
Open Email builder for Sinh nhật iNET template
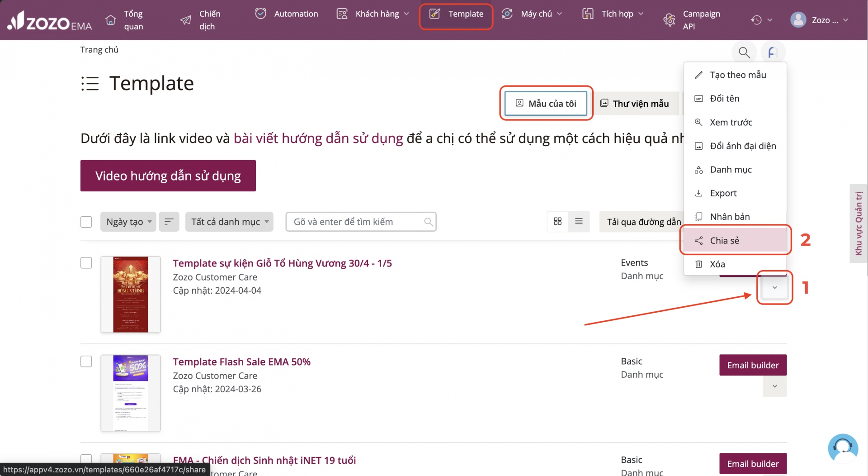click(x=753, y=464)
